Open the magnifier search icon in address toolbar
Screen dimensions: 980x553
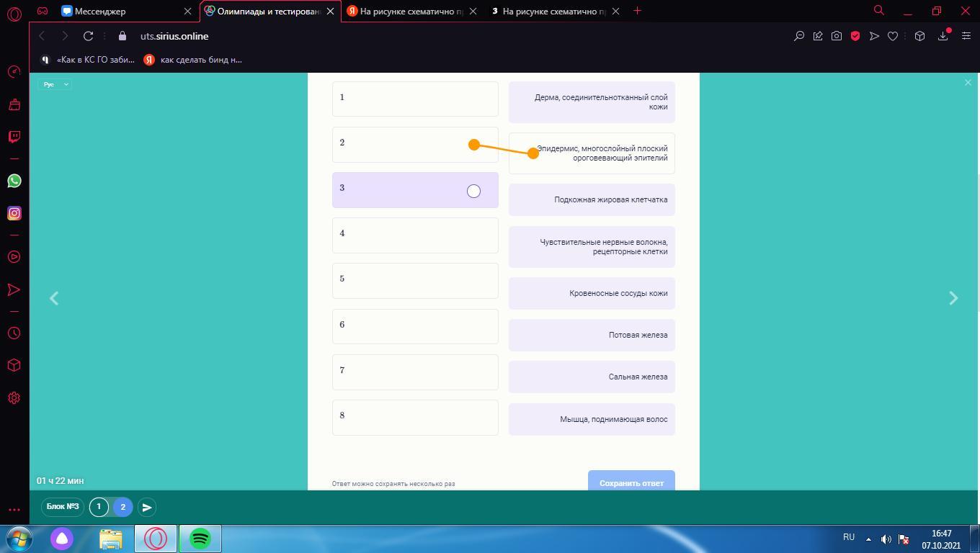pyautogui.click(x=799, y=36)
